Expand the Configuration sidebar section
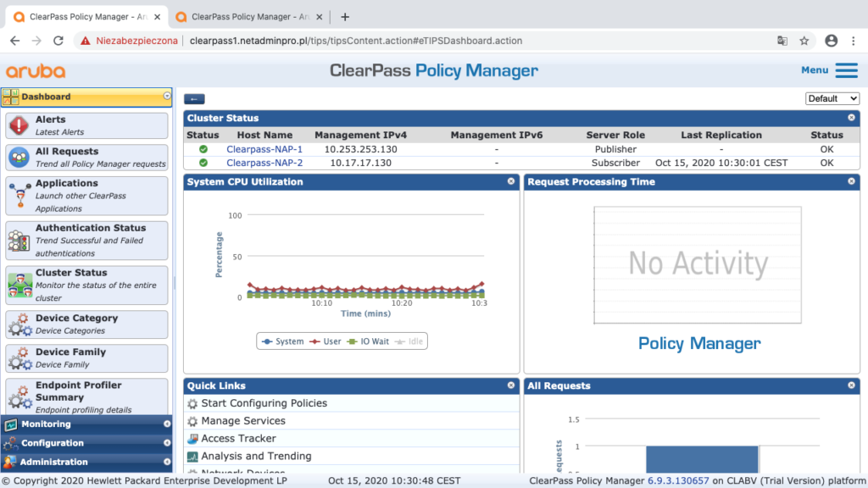 point(167,442)
